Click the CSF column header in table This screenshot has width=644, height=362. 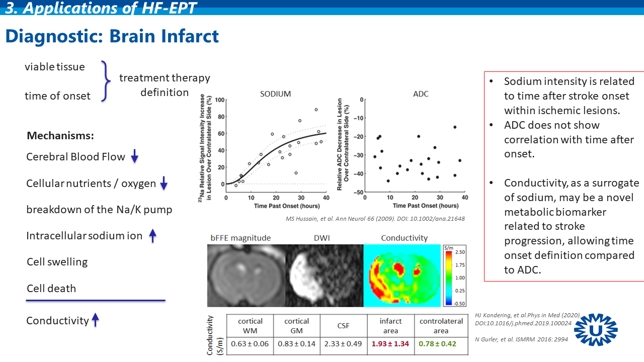pyautogui.click(x=344, y=326)
